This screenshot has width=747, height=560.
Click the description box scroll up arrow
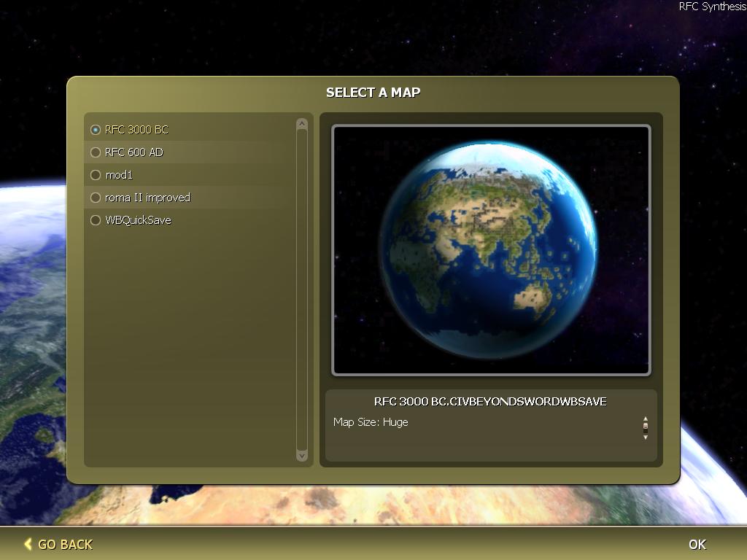coord(646,419)
